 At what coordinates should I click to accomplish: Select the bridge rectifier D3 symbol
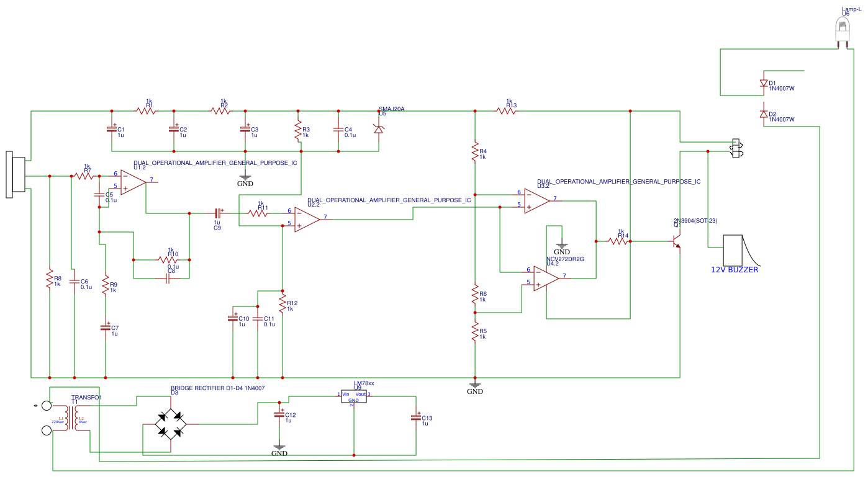click(x=171, y=424)
